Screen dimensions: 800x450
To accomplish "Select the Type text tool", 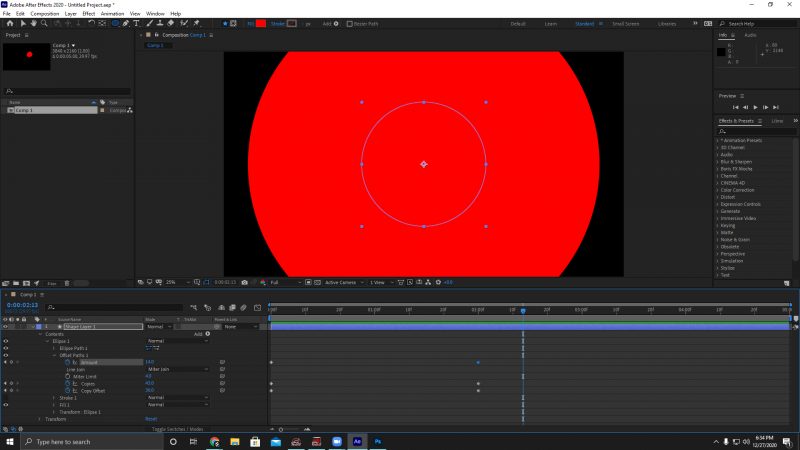I will click(x=136, y=23).
